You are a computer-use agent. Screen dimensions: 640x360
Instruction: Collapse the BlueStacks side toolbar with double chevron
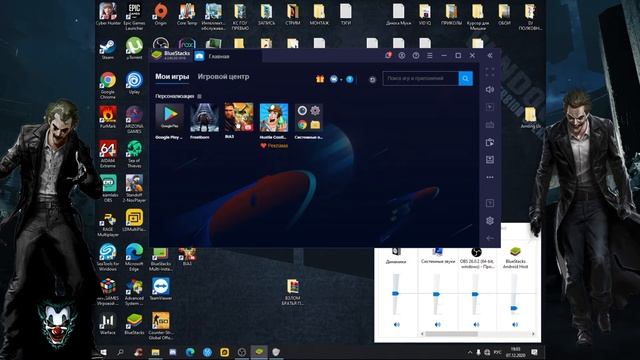click(x=490, y=56)
